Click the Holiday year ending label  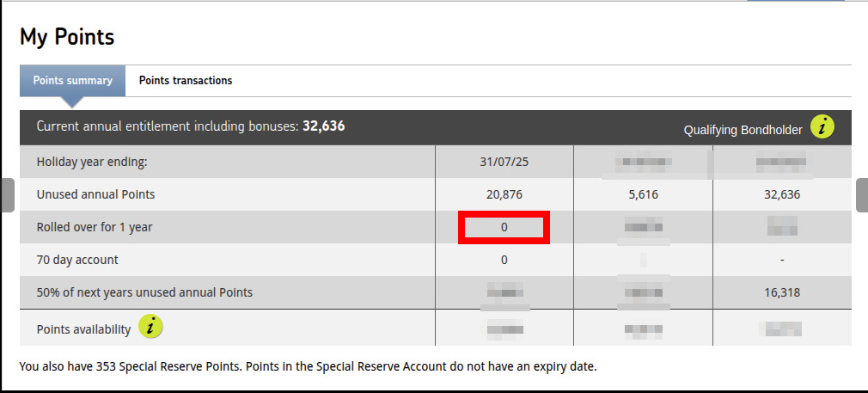(x=92, y=163)
